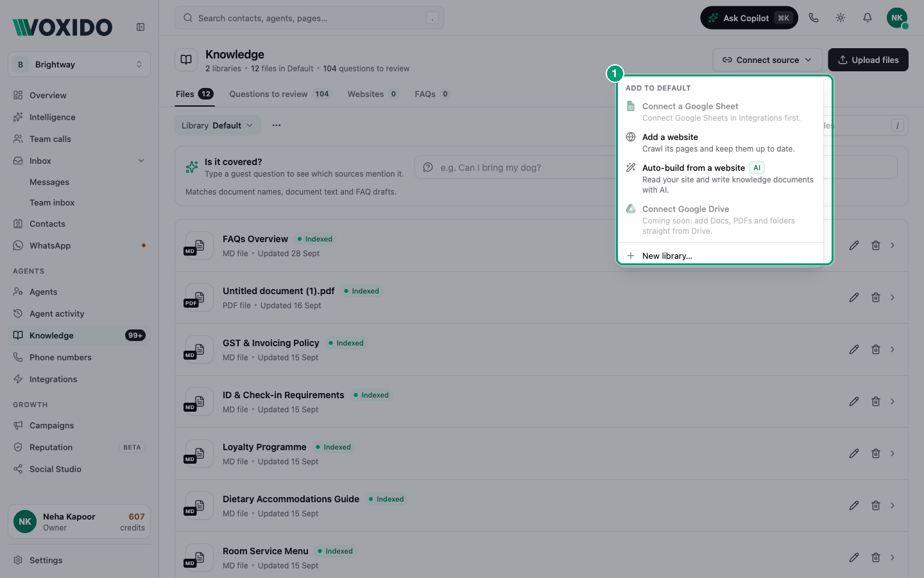Click the guest question input field
The width and height of the screenshot is (924, 578).
tap(656, 168)
